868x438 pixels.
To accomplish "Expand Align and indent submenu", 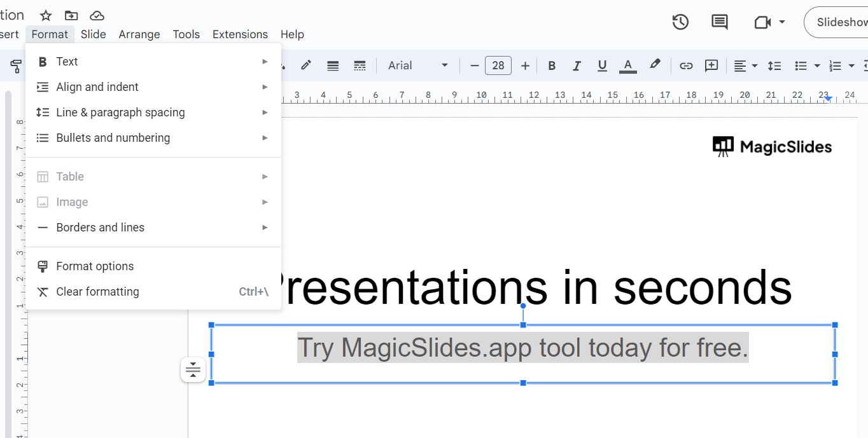I will point(153,87).
